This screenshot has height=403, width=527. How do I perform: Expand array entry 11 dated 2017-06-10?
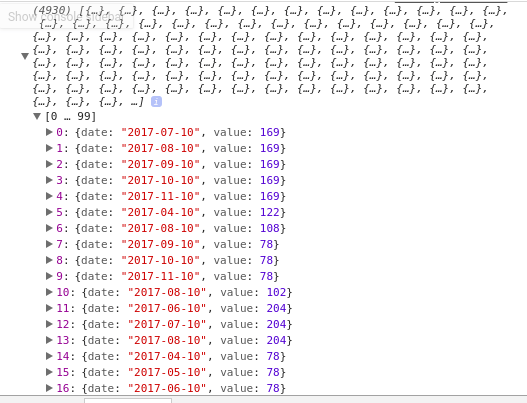point(49,308)
